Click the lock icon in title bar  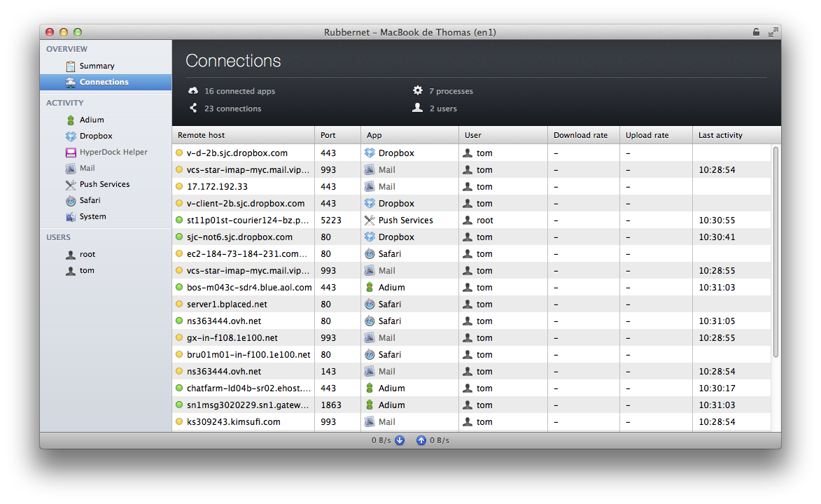tap(756, 32)
